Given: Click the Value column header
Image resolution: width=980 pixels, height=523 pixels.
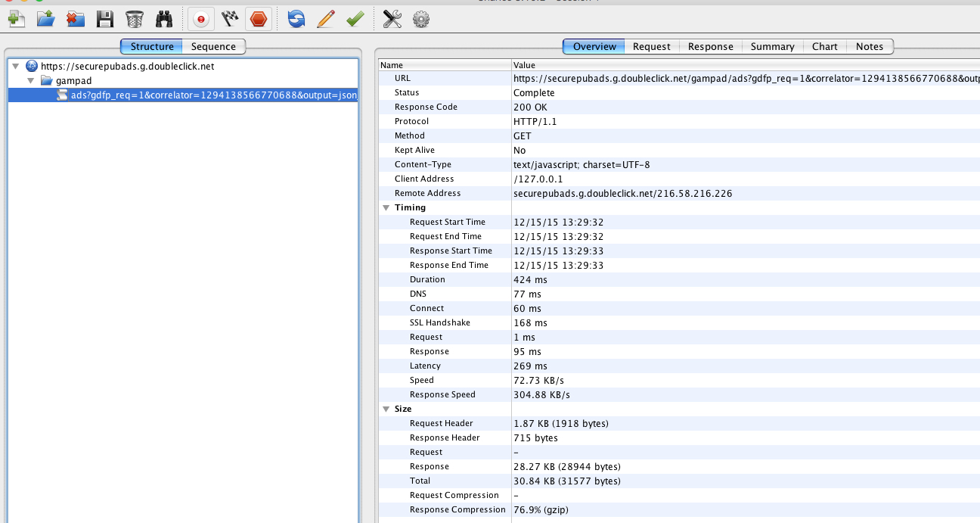Looking at the screenshot, I should tap(746, 65).
